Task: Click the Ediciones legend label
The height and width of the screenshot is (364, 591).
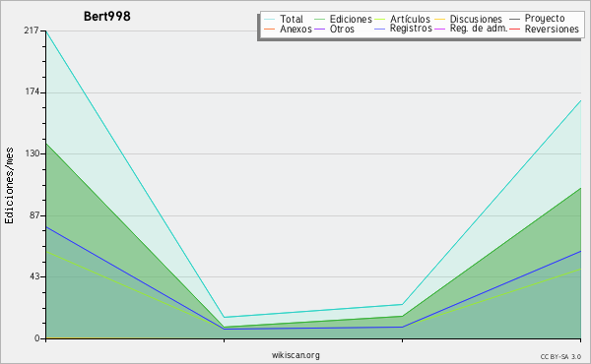Action: [351, 19]
